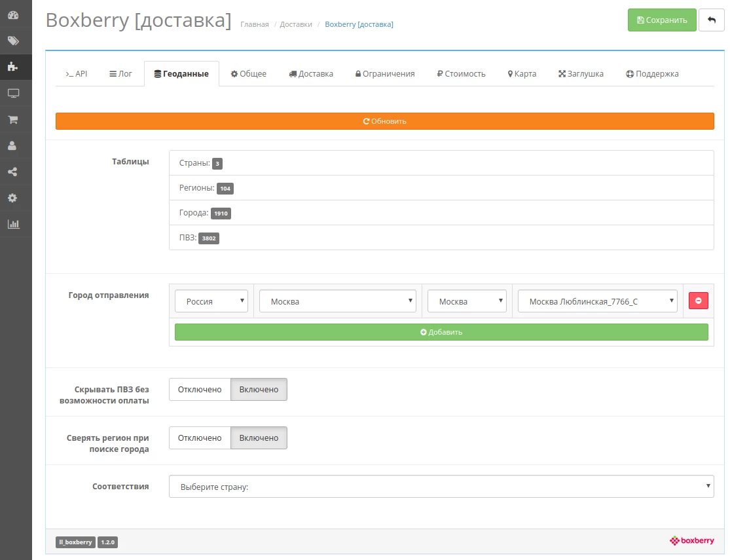Open the Россия country dropdown
The width and height of the screenshot is (730, 560).
[x=211, y=301]
